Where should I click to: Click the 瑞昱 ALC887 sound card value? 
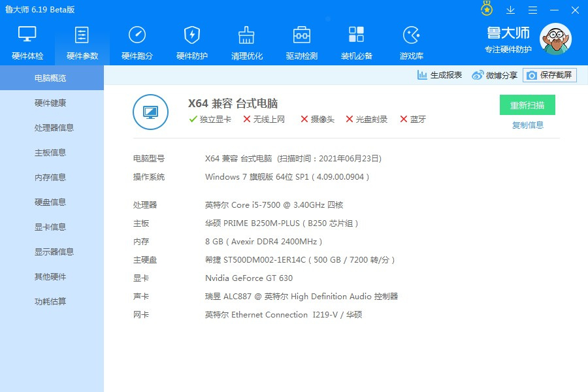(x=301, y=297)
